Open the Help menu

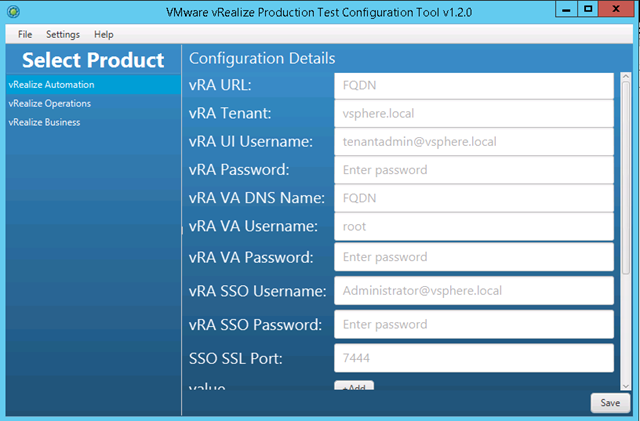[104, 34]
